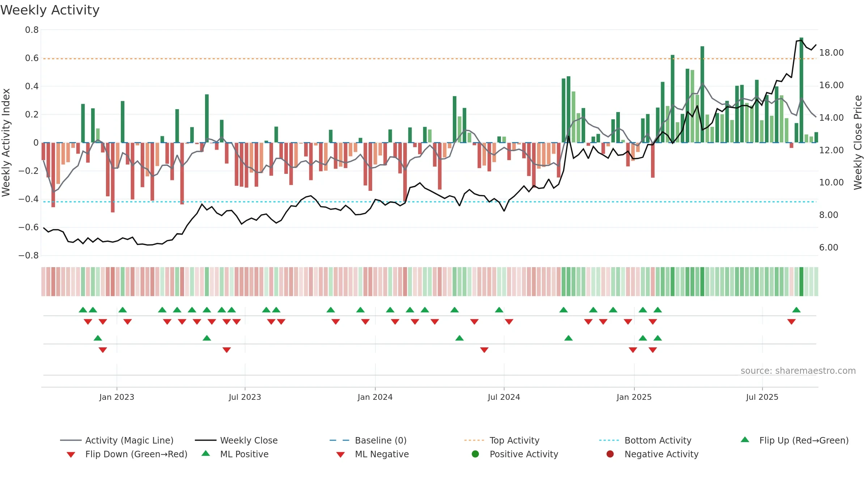The width and height of the screenshot is (868, 488).
Task: Click the 0.2 left axis tick label
Action: pos(32,115)
